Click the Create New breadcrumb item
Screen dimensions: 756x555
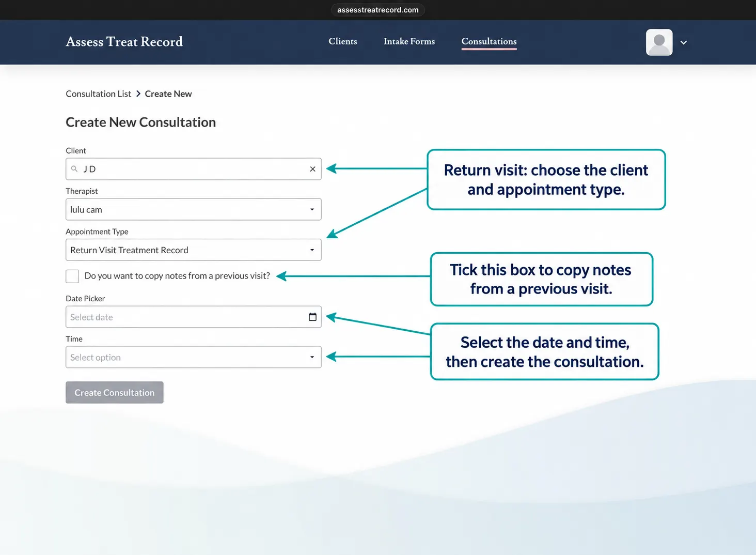click(168, 94)
